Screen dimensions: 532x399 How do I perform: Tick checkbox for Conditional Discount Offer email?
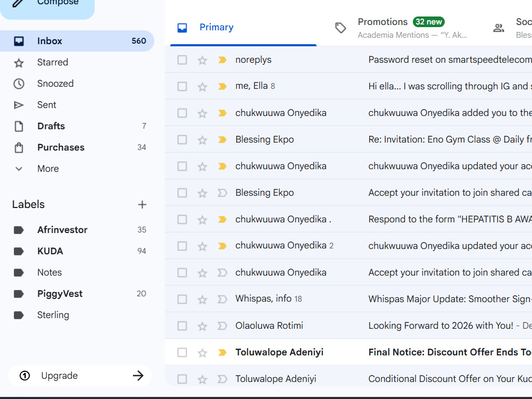[x=182, y=379]
